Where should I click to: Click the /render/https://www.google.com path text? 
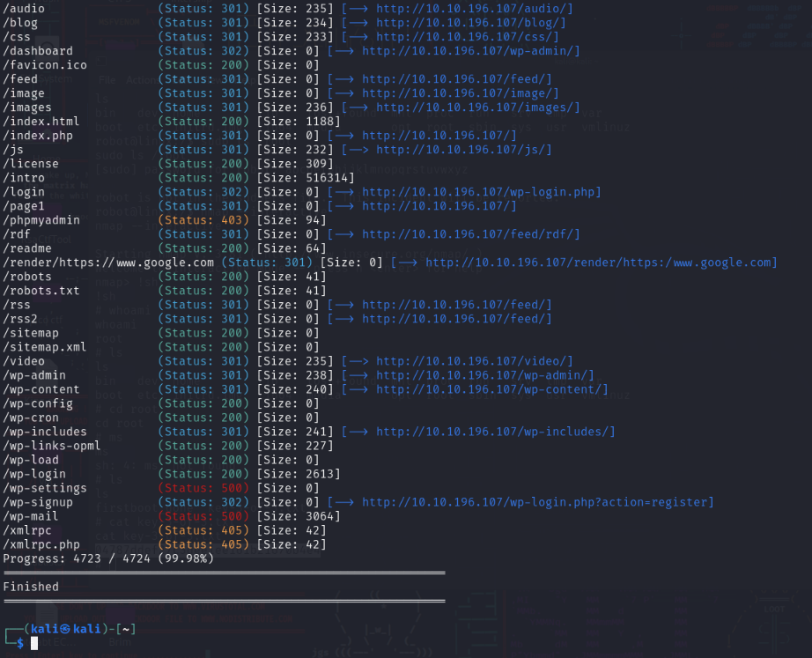coord(108,262)
